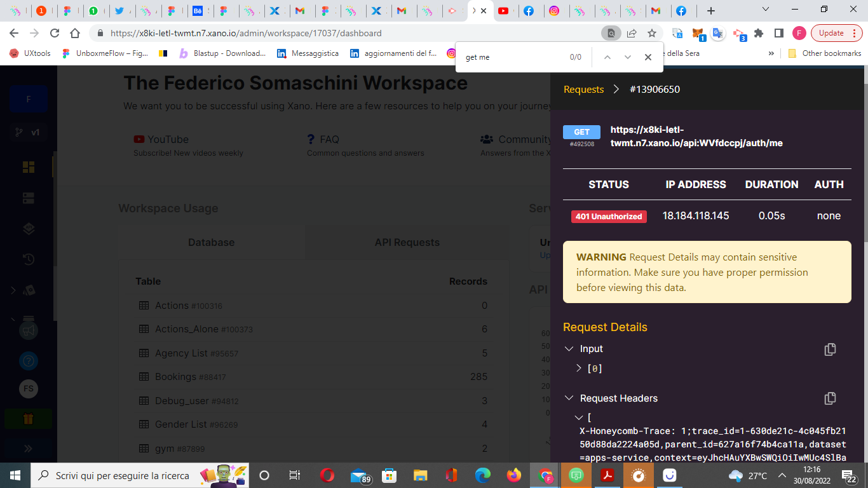Switch to the API Requests tab
The height and width of the screenshot is (488, 868).
tap(407, 243)
